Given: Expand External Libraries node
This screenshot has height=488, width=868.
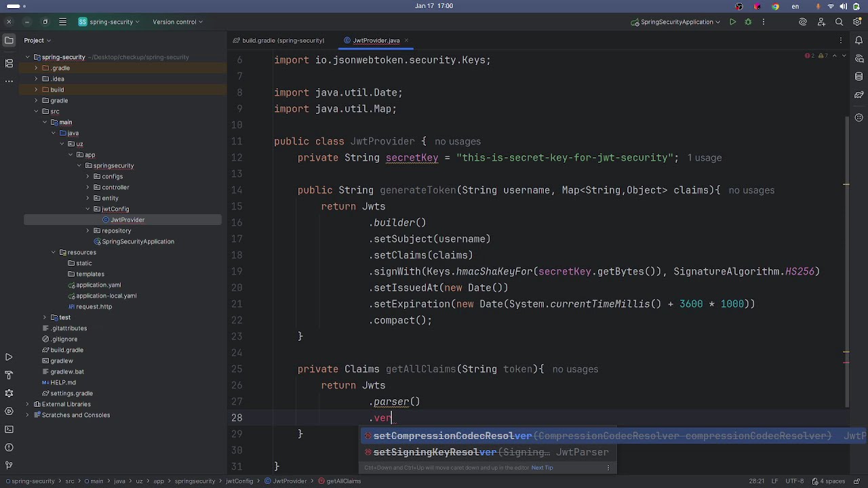Looking at the screenshot, I should click(x=28, y=404).
